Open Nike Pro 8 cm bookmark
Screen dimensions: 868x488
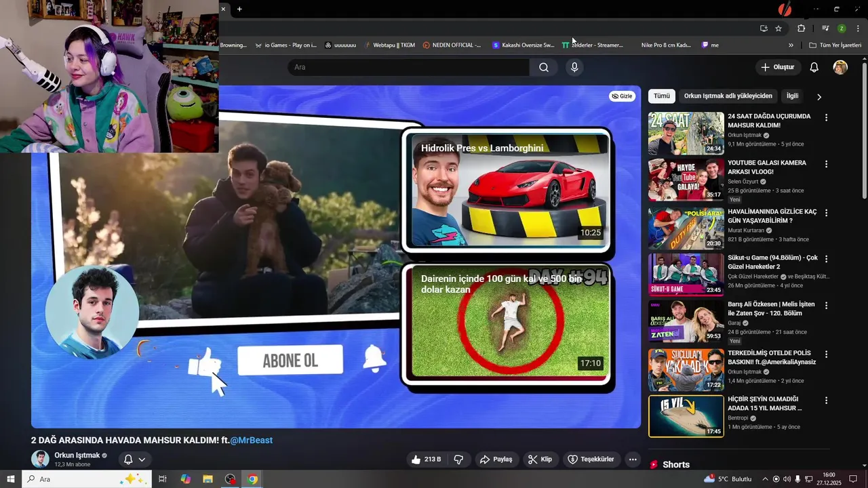tap(665, 45)
